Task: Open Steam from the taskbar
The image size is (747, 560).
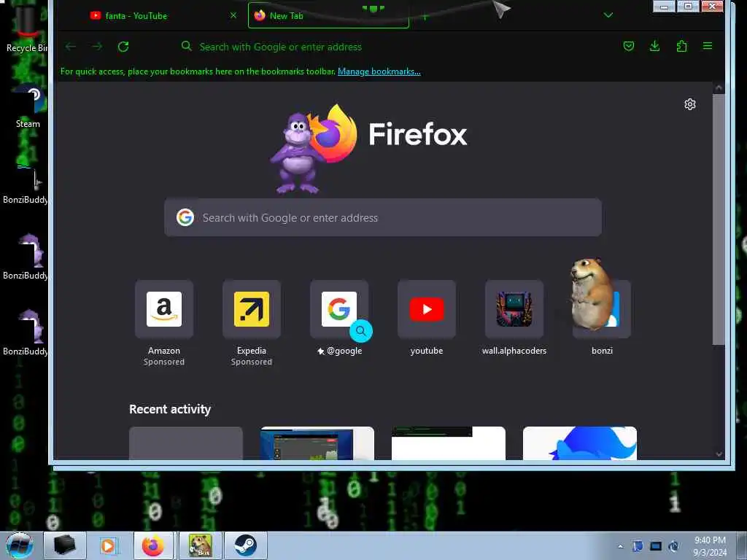Action: pyautogui.click(x=245, y=545)
